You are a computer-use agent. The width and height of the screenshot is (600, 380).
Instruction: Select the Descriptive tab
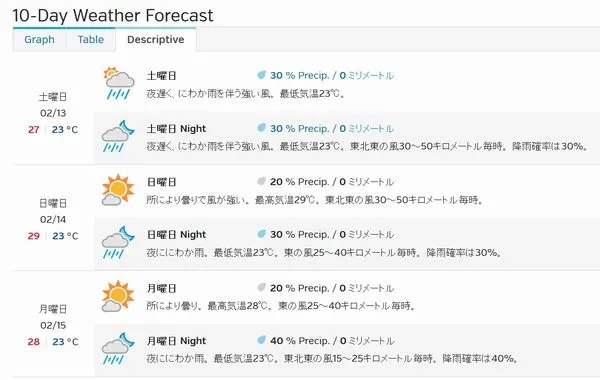[156, 39]
